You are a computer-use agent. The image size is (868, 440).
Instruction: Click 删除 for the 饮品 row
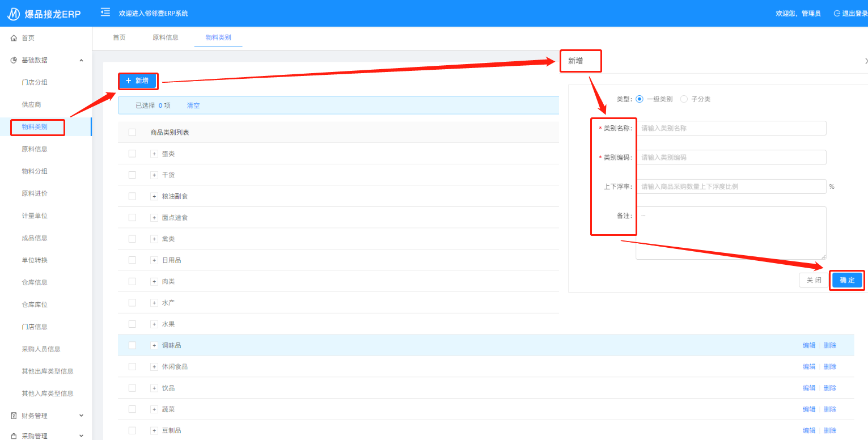[830, 388]
